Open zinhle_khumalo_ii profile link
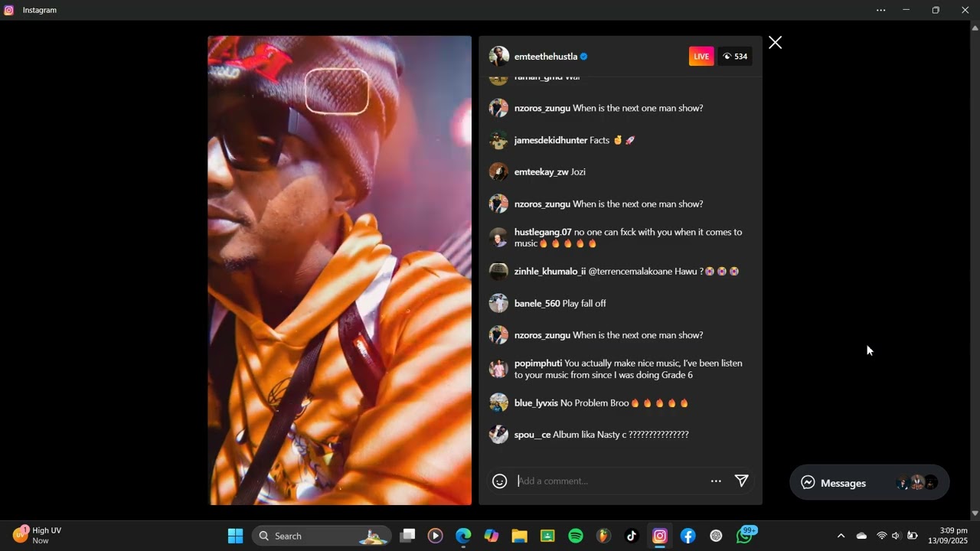 tap(550, 272)
